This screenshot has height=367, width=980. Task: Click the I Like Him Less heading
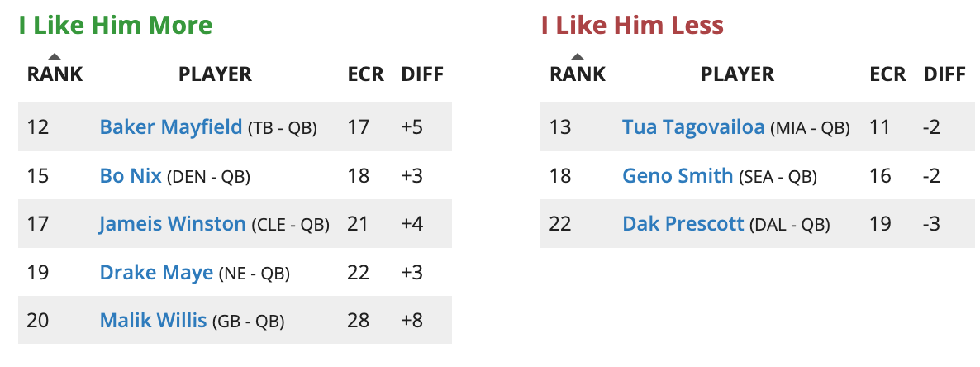[x=632, y=26]
